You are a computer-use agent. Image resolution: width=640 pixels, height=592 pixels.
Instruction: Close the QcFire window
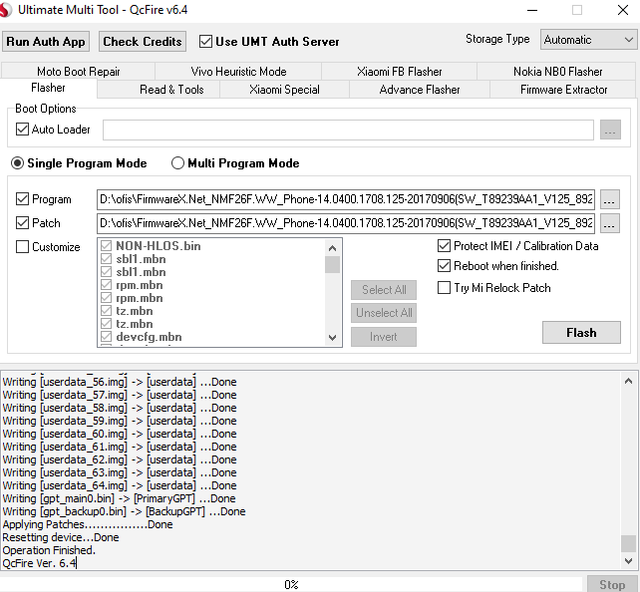pyautogui.click(x=623, y=10)
